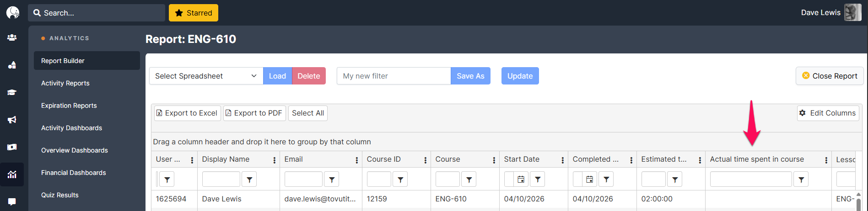Viewport: 868px width, 211px height.
Task: Open column menu for Course header
Action: (x=494, y=160)
